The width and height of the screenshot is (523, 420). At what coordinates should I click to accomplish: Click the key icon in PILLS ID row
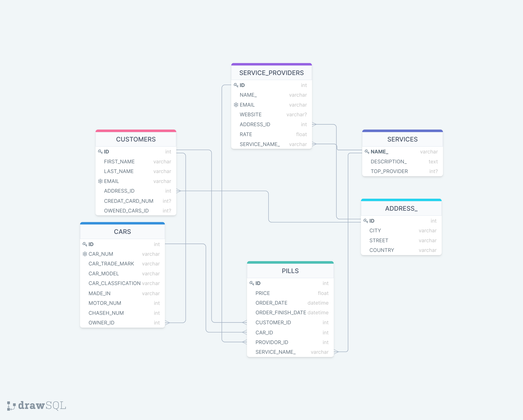click(x=252, y=283)
